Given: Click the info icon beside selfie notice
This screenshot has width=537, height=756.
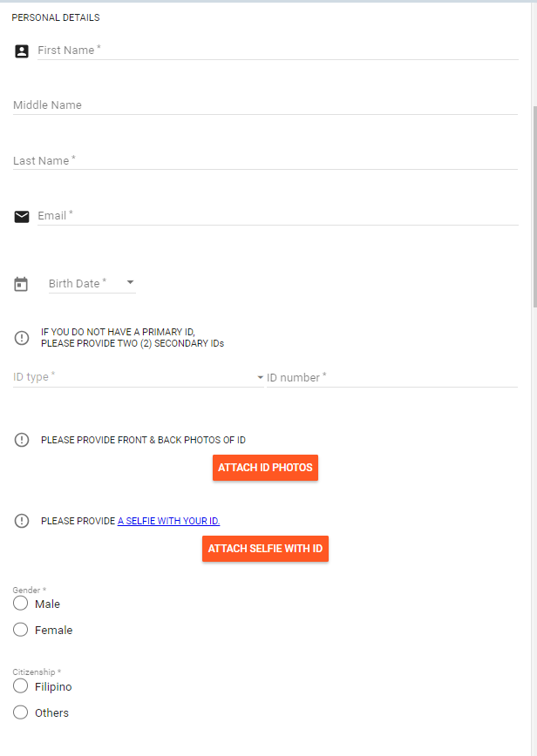Looking at the screenshot, I should point(22,521).
